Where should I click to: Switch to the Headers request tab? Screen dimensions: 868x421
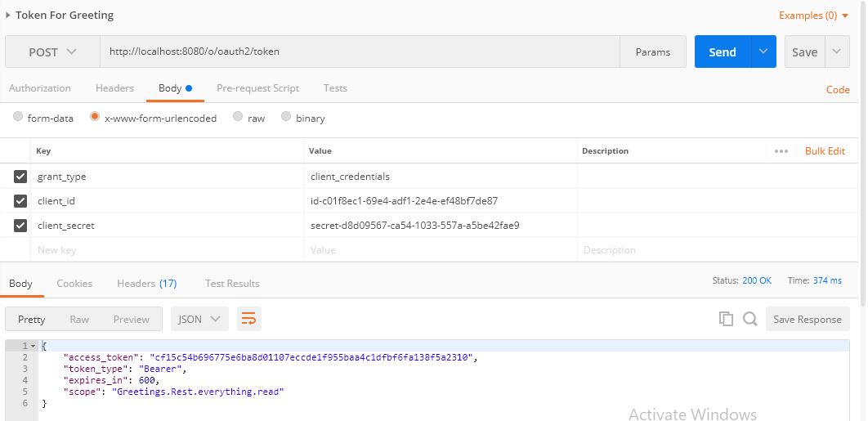click(x=114, y=88)
